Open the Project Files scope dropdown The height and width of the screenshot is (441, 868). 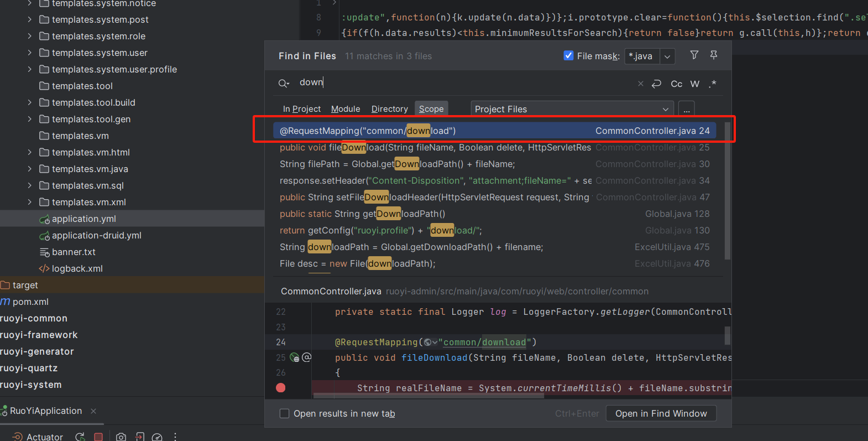point(572,109)
